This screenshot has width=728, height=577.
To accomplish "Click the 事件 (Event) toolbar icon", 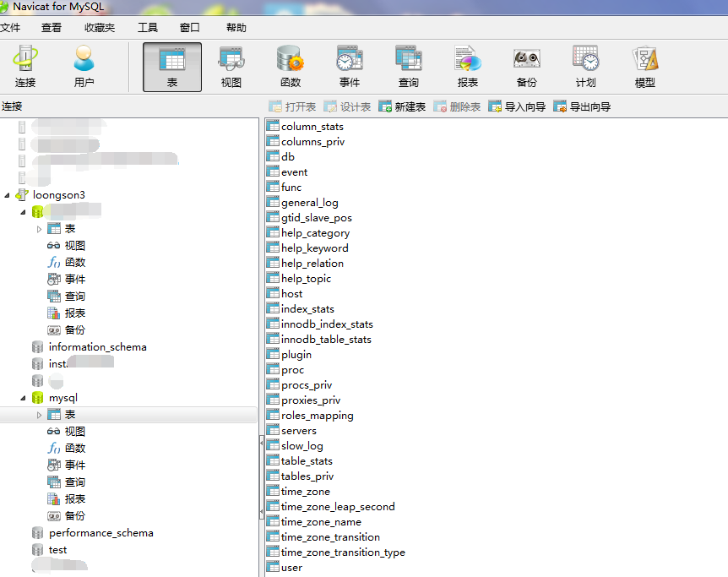I will (x=349, y=67).
